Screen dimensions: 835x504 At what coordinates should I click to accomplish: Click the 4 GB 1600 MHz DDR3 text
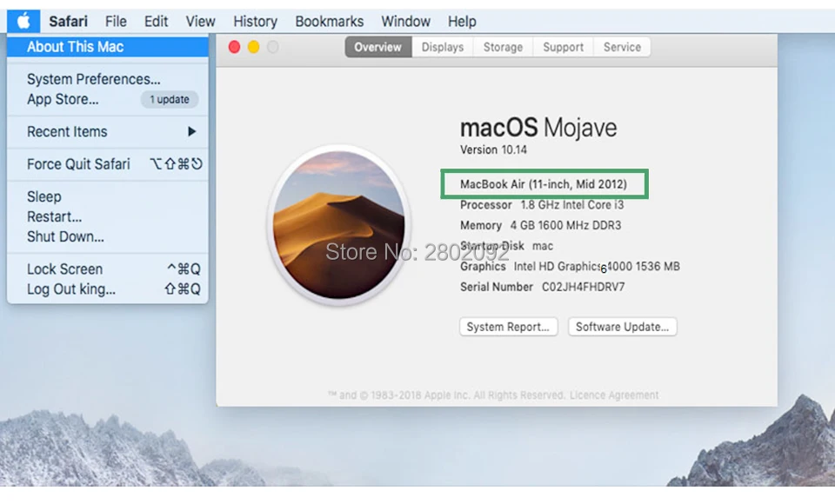pos(565,225)
